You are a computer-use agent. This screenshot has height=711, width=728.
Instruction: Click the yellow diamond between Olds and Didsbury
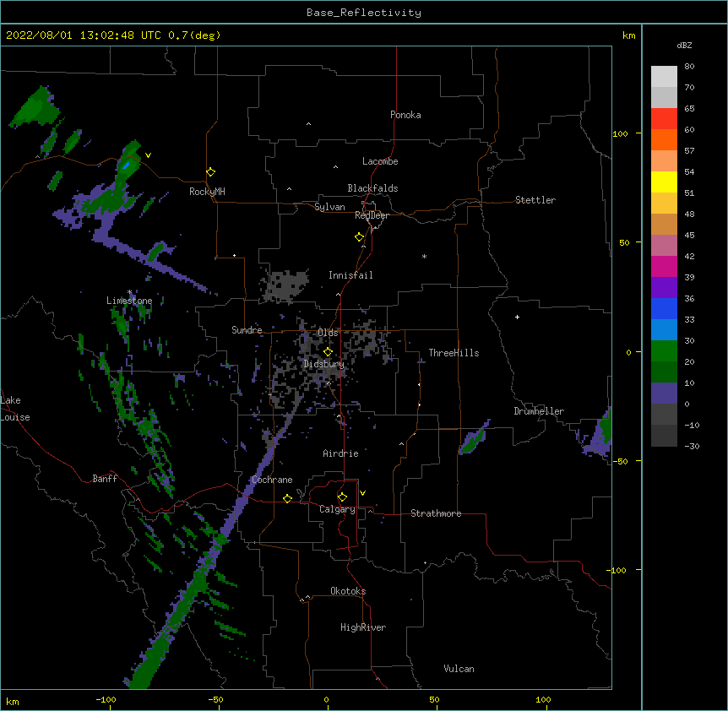click(x=328, y=352)
